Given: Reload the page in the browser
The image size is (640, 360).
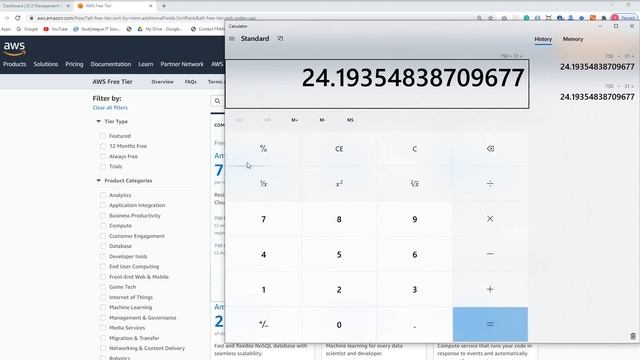Looking at the screenshot, I should (18, 18).
